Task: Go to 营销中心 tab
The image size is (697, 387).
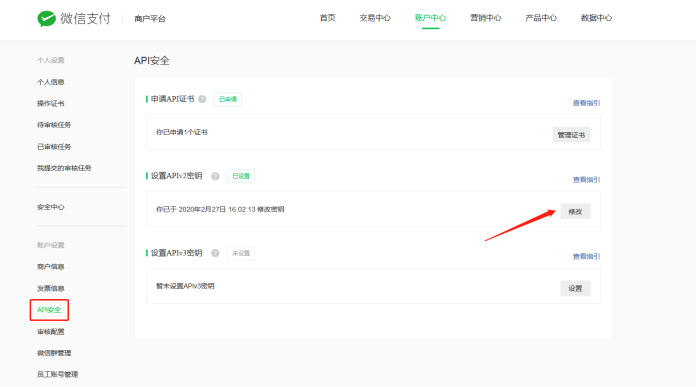Action: coord(486,18)
